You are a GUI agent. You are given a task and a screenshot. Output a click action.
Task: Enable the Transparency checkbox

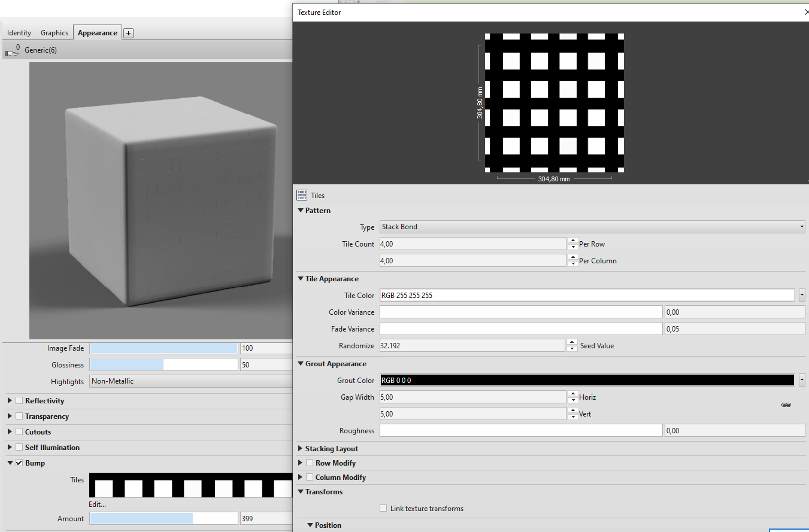[x=19, y=417]
